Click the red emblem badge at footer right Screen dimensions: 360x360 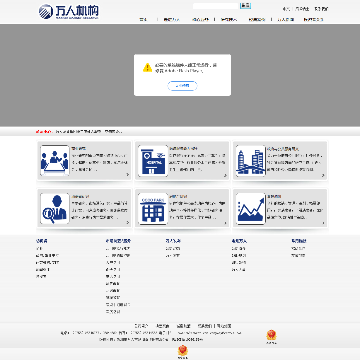click(271, 335)
